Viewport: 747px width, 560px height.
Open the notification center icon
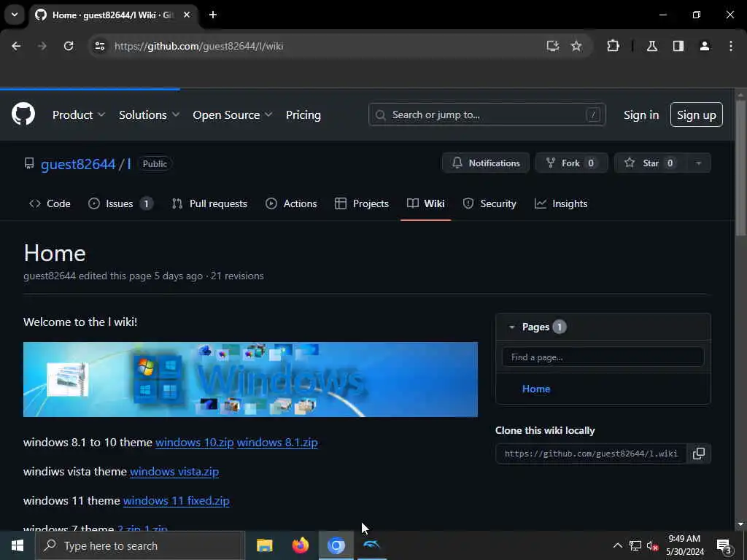pos(724,545)
